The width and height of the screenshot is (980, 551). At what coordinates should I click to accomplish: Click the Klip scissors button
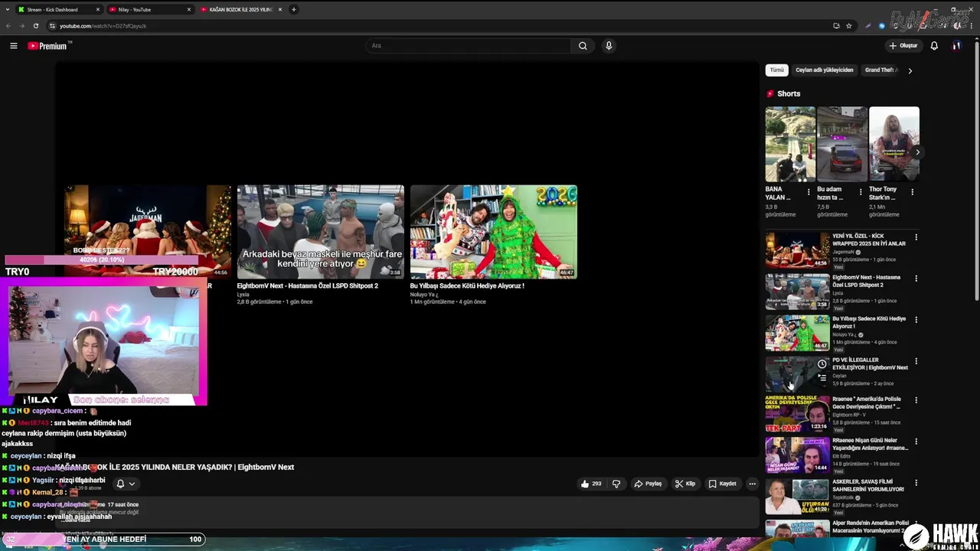684,484
